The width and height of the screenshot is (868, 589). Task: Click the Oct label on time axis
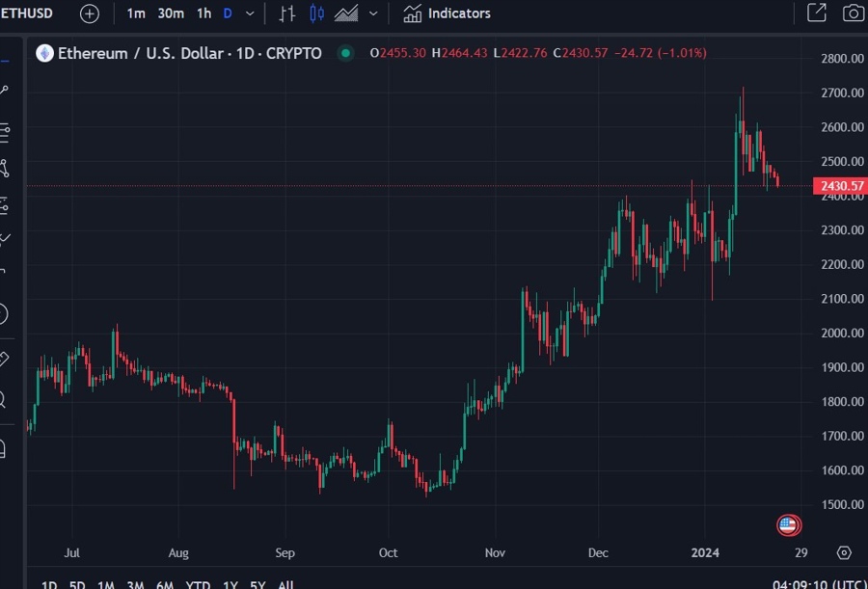pyautogui.click(x=388, y=552)
